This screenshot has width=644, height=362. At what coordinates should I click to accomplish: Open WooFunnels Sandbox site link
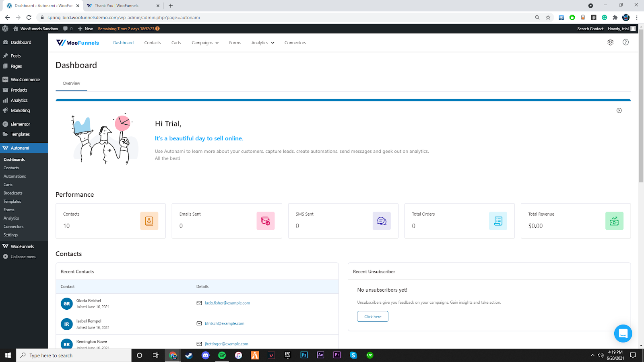pos(36,29)
